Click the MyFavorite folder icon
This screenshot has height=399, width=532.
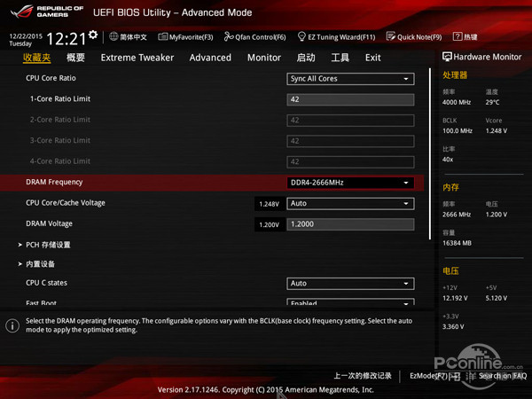point(163,36)
